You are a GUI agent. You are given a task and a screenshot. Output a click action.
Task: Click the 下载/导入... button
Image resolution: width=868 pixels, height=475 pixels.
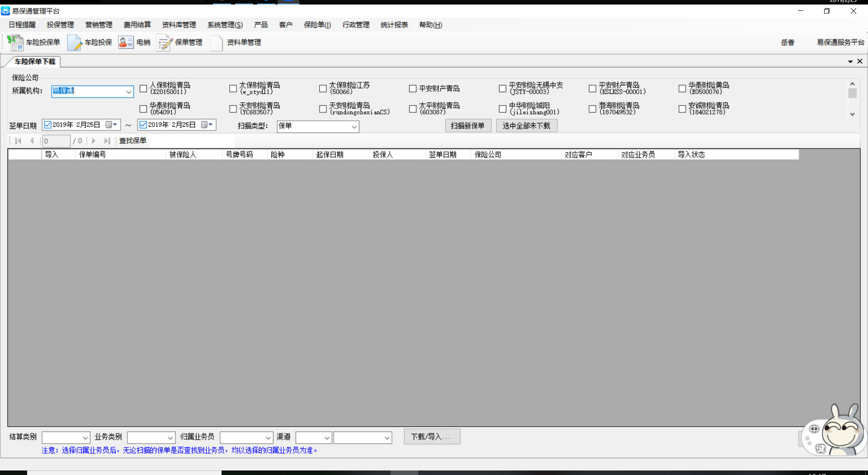[x=432, y=437]
